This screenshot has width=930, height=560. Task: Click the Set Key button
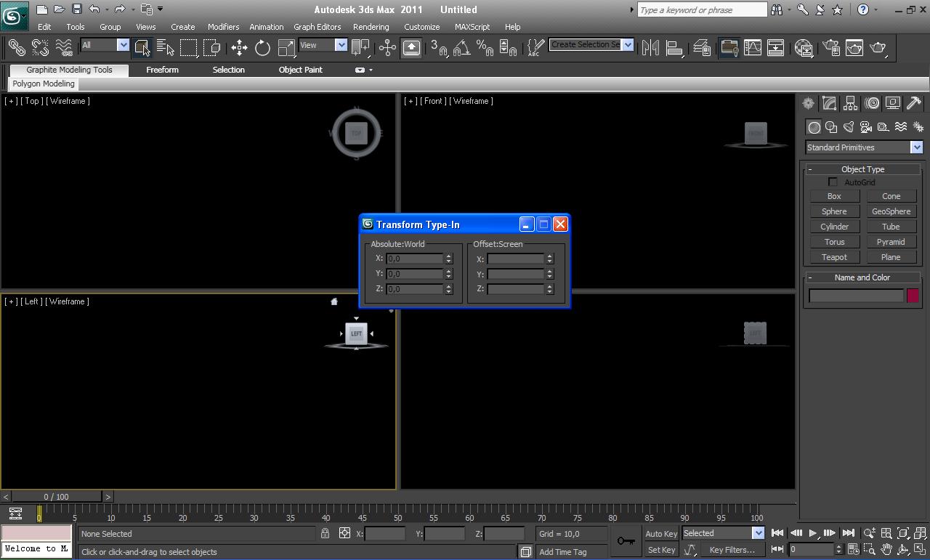[x=661, y=550]
